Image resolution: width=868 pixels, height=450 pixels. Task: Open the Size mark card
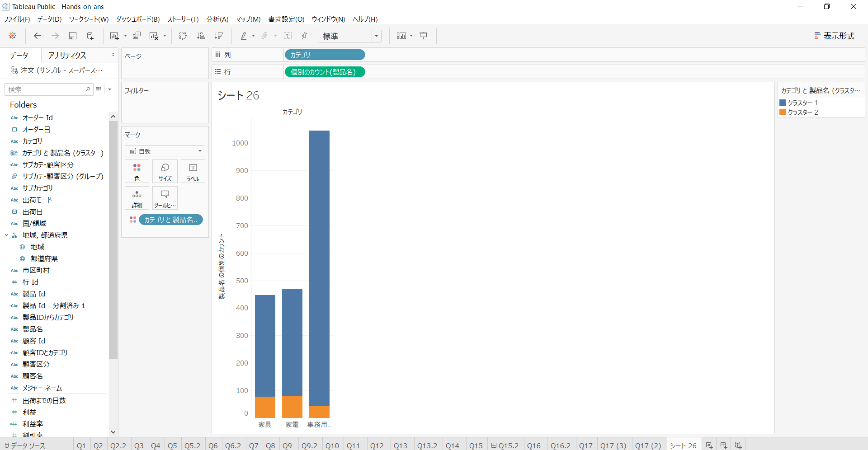pos(165,172)
